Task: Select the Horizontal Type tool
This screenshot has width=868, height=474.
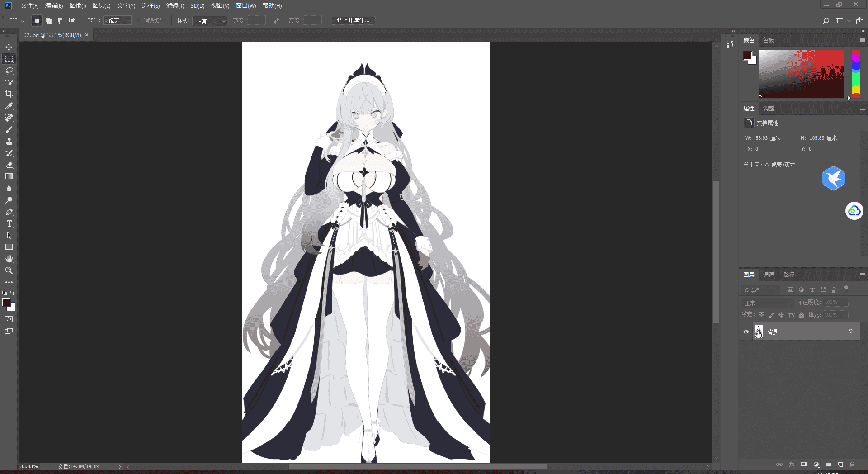Action: (9, 223)
